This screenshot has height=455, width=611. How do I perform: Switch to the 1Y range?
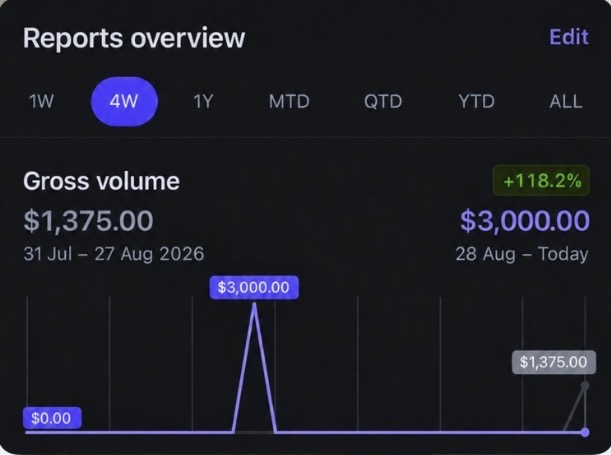[203, 102]
